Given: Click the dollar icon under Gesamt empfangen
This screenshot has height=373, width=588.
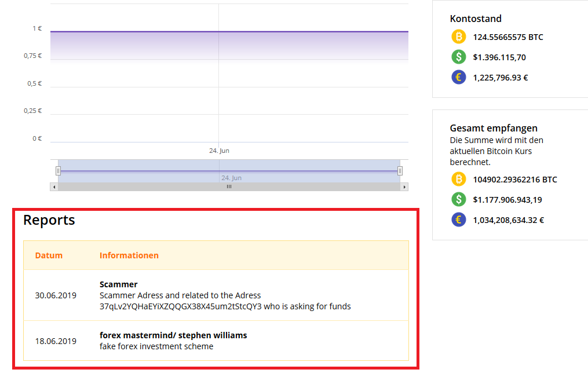Looking at the screenshot, I should pyautogui.click(x=458, y=199).
